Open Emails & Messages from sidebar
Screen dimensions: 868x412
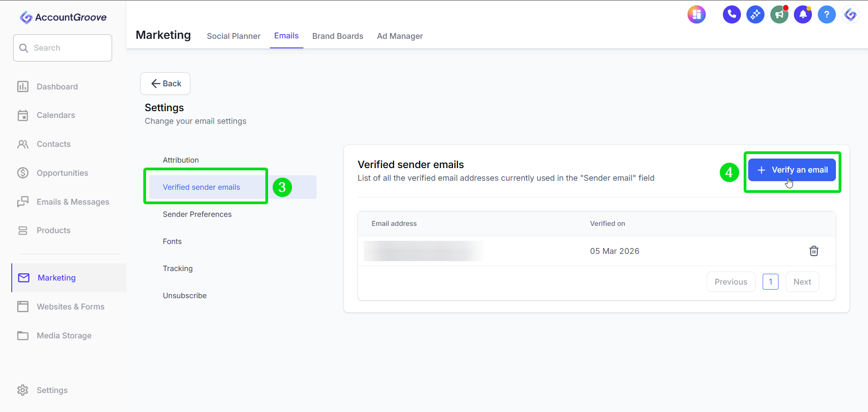[73, 202]
